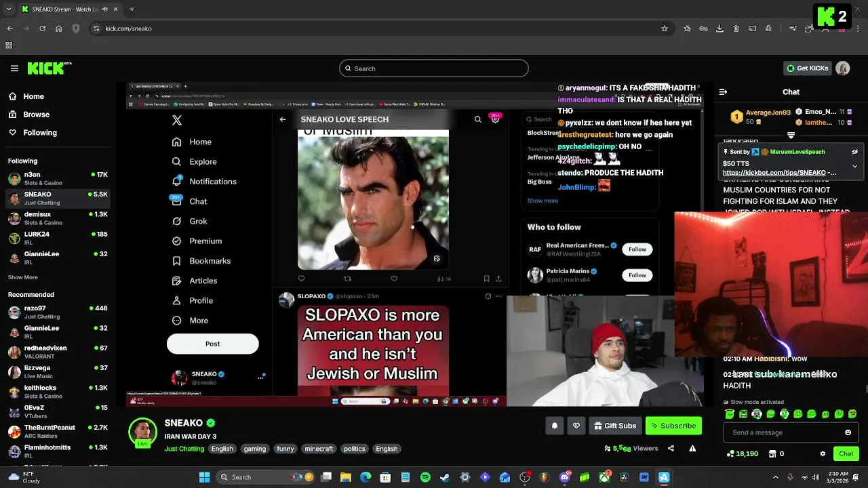Open Spotify from the taskbar
868x488 pixels.
425,477
